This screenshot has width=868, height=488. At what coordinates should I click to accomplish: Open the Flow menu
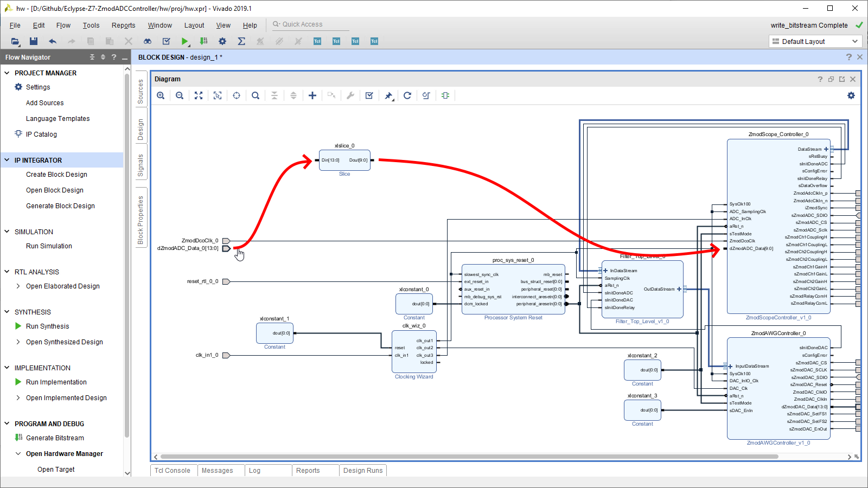63,25
